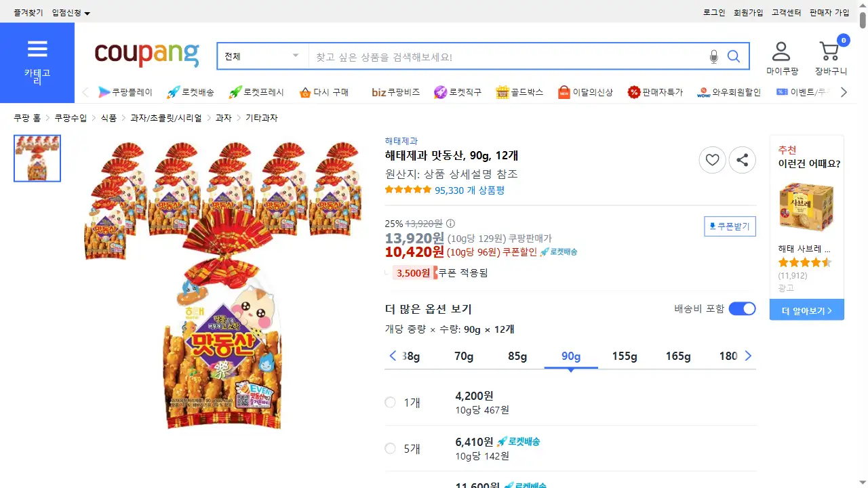The width and height of the screenshot is (868, 488).
Task: Open the 카테고리 hamburger menu
Action: 37,62
